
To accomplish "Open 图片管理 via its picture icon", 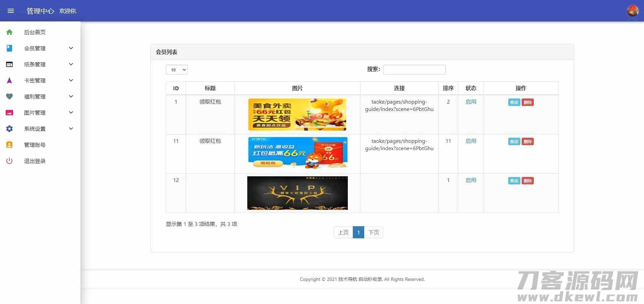I will coord(9,112).
